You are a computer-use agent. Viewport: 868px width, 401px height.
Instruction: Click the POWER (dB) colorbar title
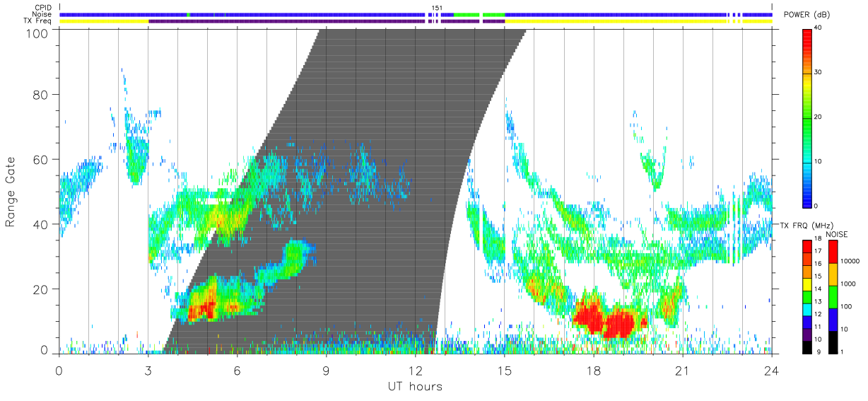coord(807,15)
